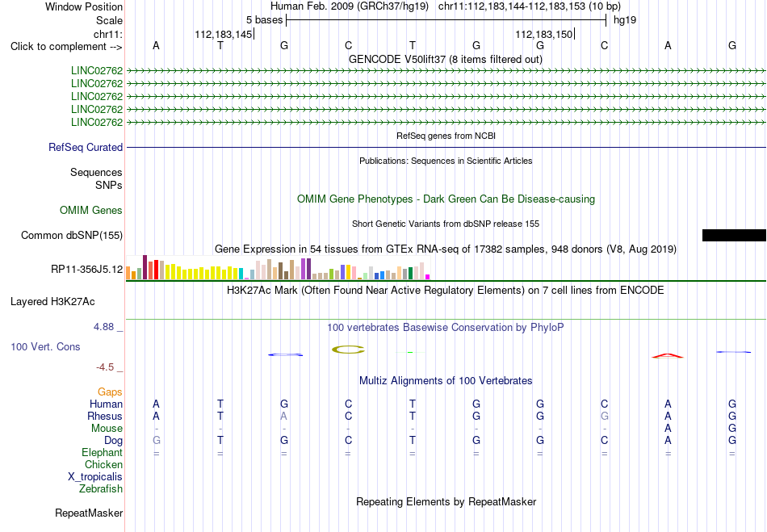Click the chr11: row label
767x532 pixels.
(108, 34)
